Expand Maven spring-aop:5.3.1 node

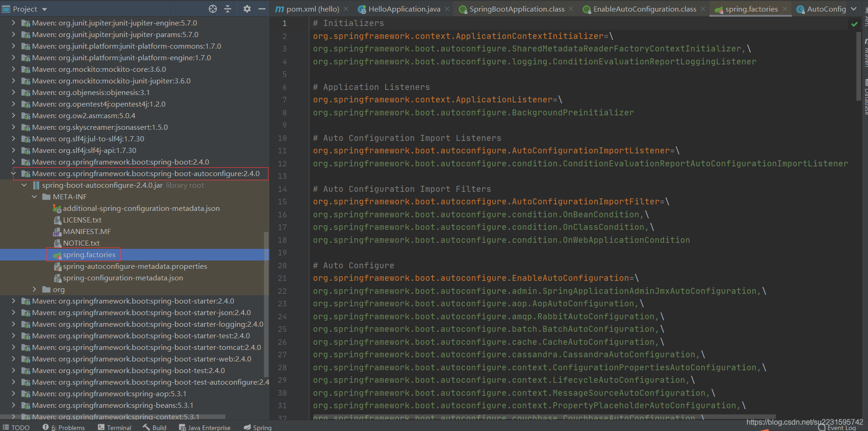click(13, 393)
